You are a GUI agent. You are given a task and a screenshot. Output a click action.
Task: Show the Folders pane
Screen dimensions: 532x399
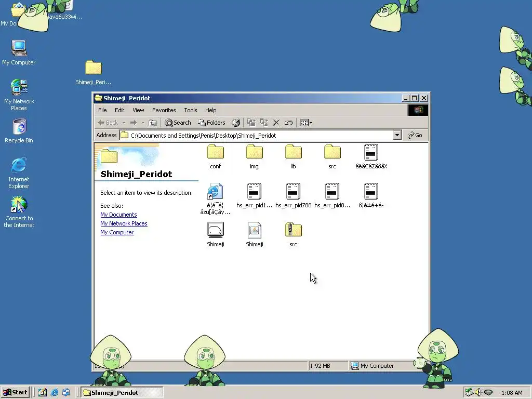211,123
